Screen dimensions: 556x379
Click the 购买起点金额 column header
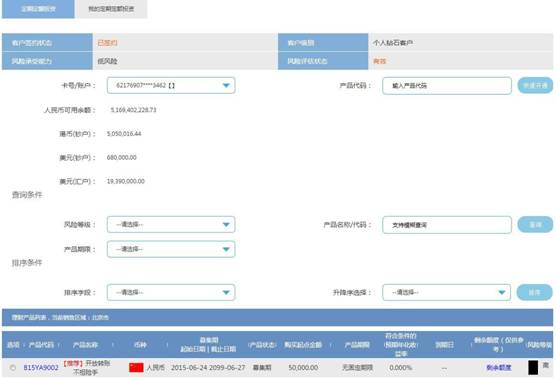303,345
